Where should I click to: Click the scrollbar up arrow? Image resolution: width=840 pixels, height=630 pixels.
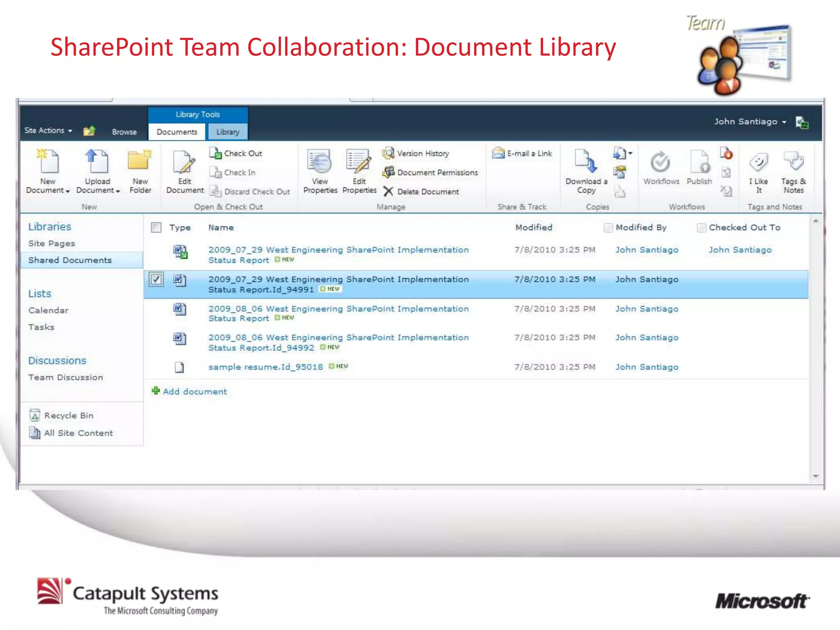[x=815, y=221]
